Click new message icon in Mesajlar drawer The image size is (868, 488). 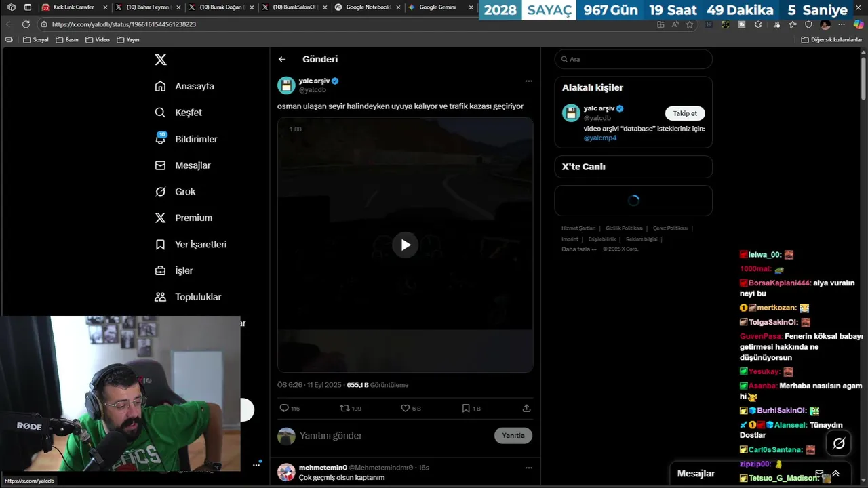(819, 474)
